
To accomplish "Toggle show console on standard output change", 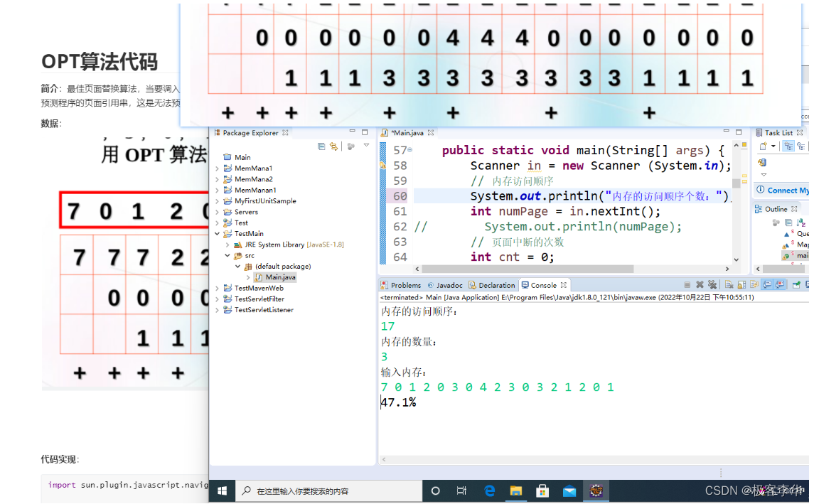I will click(767, 285).
